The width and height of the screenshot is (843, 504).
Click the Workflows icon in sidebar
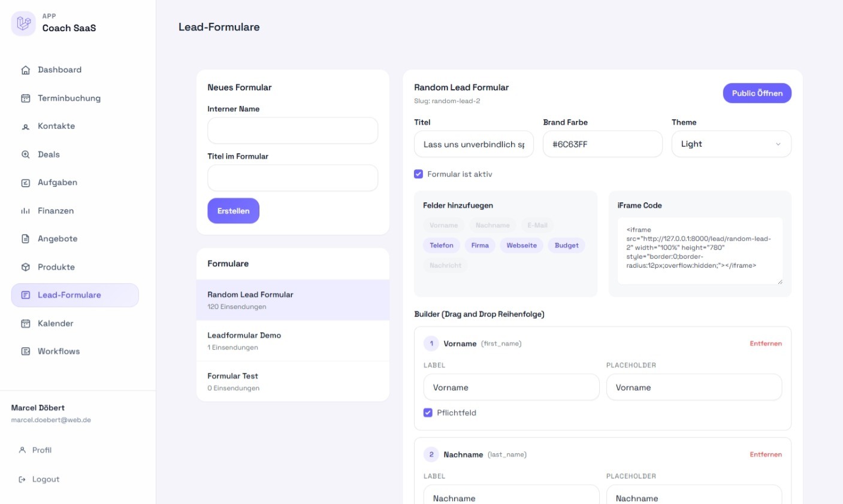(x=26, y=351)
